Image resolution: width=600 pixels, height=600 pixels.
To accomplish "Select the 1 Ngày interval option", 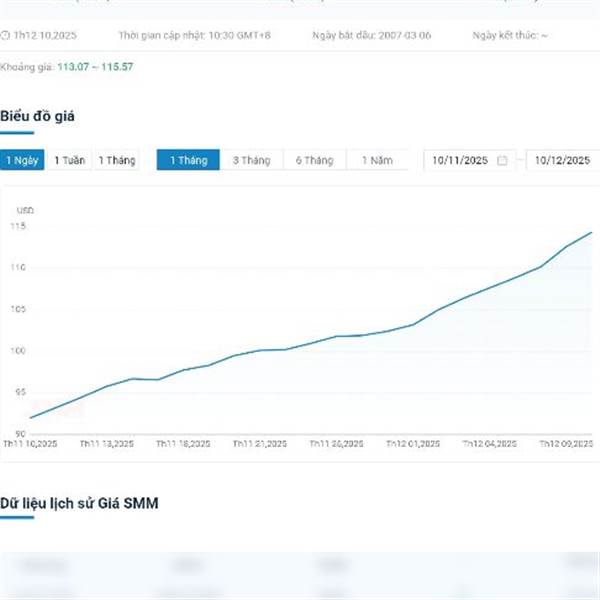I will pyautogui.click(x=22, y=160).
